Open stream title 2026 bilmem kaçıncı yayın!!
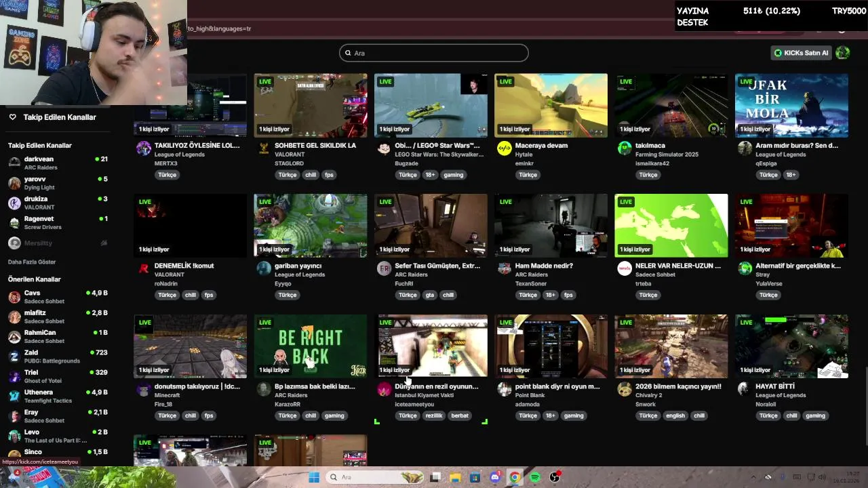868x488 pixels. point(678,386)
